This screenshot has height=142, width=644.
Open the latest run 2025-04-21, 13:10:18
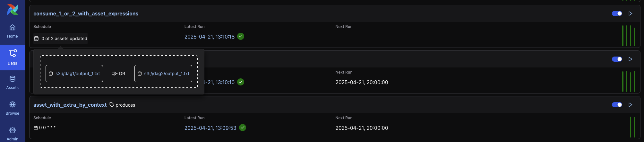(209, 37)
